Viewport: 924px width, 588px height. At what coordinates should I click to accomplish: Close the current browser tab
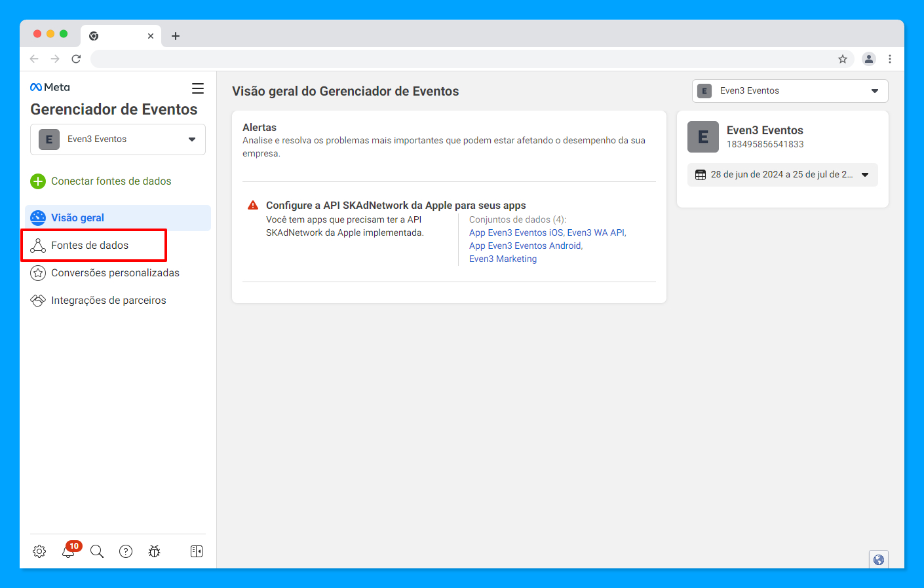coord(151,36)
